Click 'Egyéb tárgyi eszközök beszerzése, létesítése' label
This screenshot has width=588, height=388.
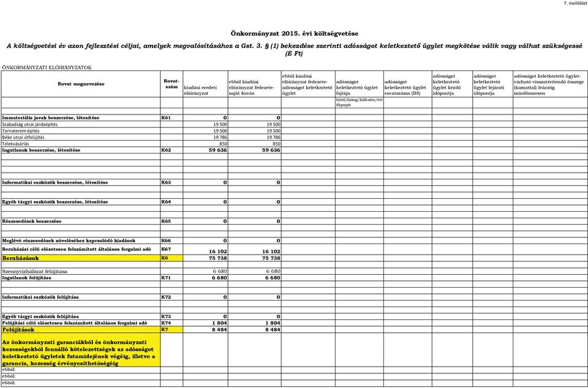(x=55, y=202)
